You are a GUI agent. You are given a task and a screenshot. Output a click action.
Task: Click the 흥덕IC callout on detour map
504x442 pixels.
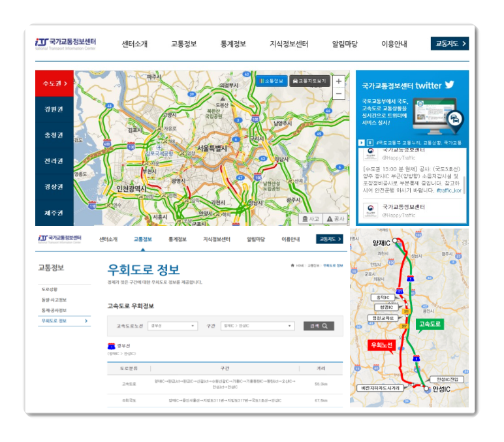coord(383,297)
